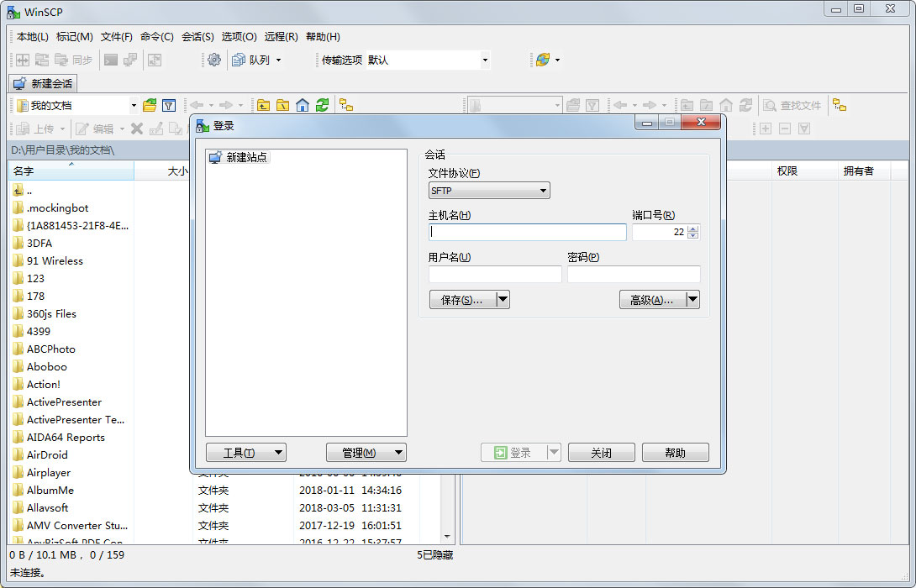Click the globe update check icon

543,60
